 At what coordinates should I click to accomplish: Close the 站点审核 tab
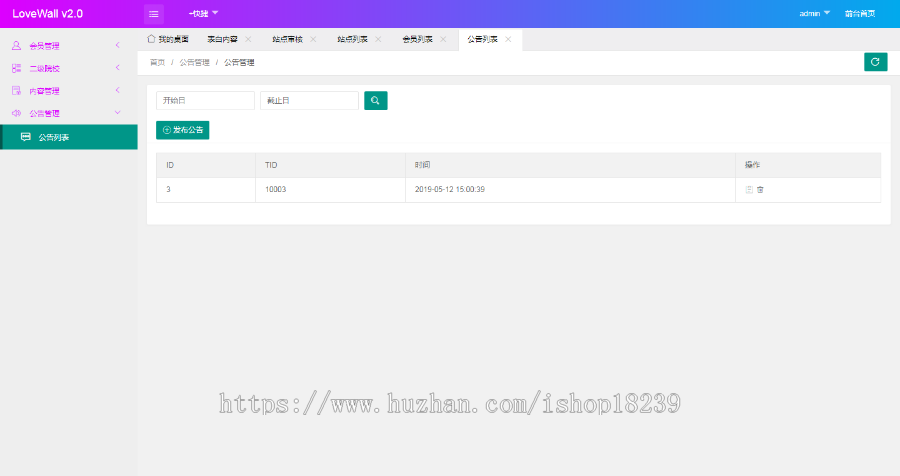pyautogui.click(x=313, y=39)
